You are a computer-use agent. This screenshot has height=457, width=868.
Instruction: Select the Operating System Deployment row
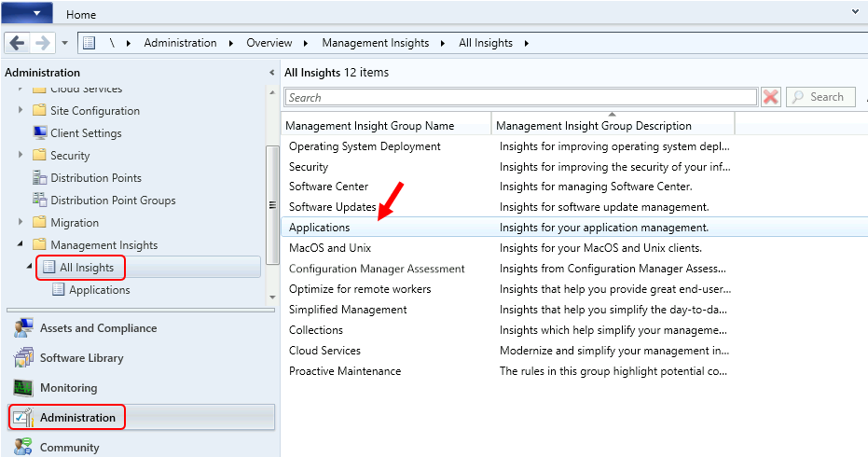pyautogui.click(x=574, y=146)
